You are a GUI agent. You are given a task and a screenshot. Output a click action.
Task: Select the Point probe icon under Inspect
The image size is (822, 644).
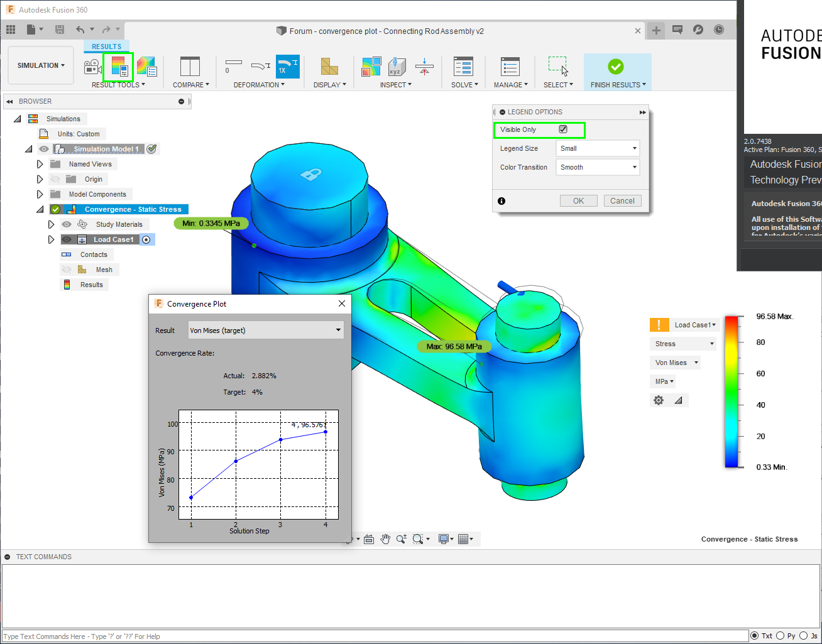396,68
